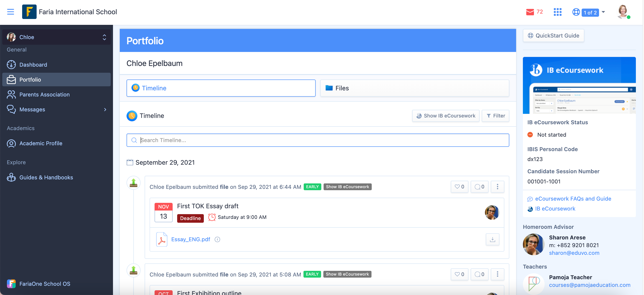Switch to the Timeline tab

coord(221,88)
